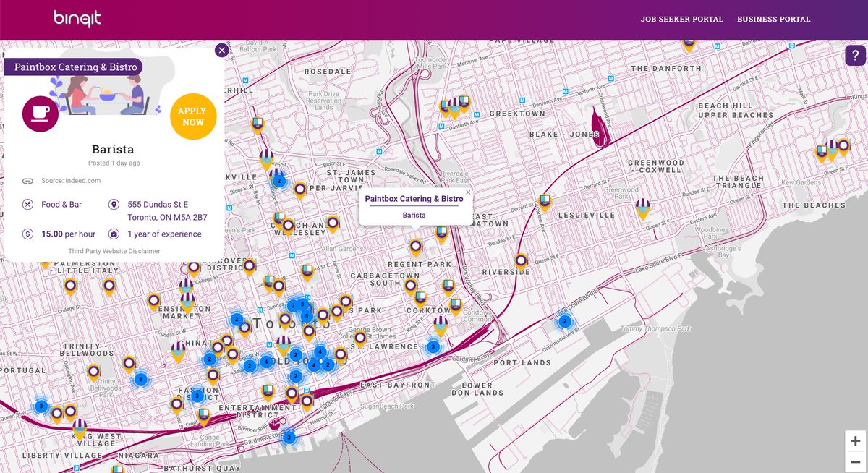Click the Apply Now button
The width and height of the screenshot is (868, 473).
pyautogui.click(x=193, y=116)
